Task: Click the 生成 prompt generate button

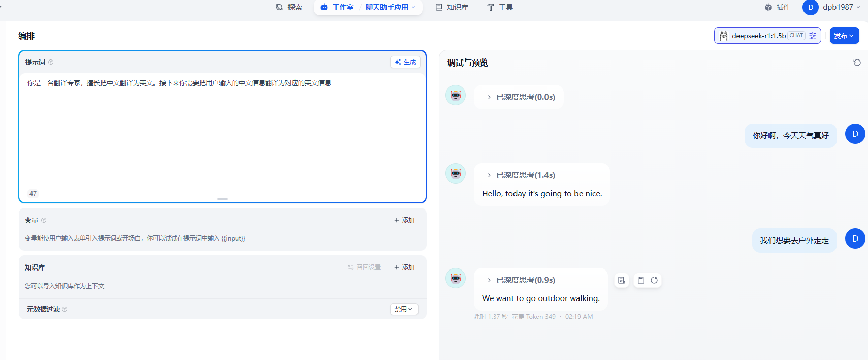Action: pos(405,62)
